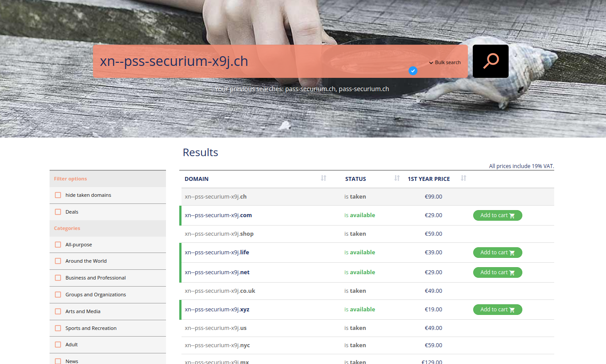Screen dimensions: 606x364
Task: Click the Filter options header
Action: pos(70,179)
